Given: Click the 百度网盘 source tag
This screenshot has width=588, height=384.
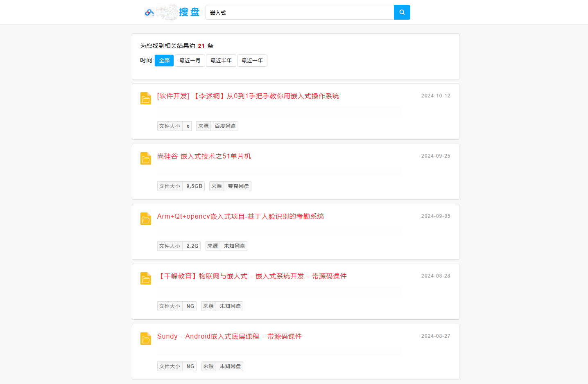Looking at the screenshot, I should [x=225, y=126].
